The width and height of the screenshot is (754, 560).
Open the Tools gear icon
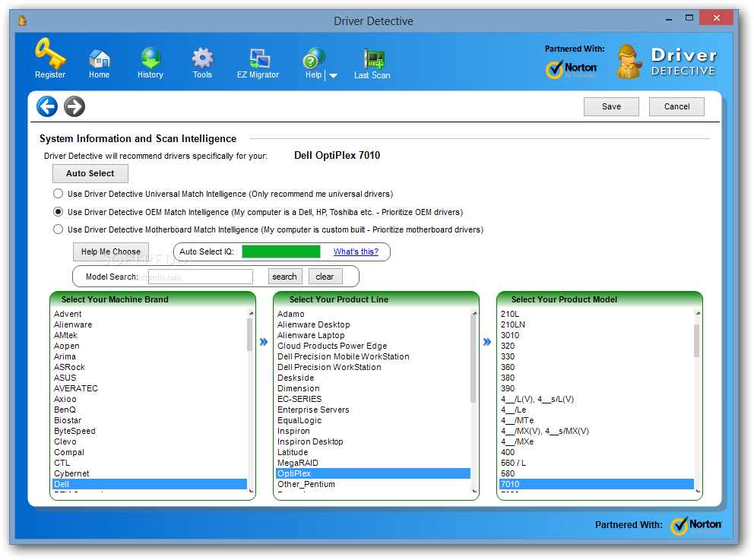pyautogui.click(x=202, y=59)
